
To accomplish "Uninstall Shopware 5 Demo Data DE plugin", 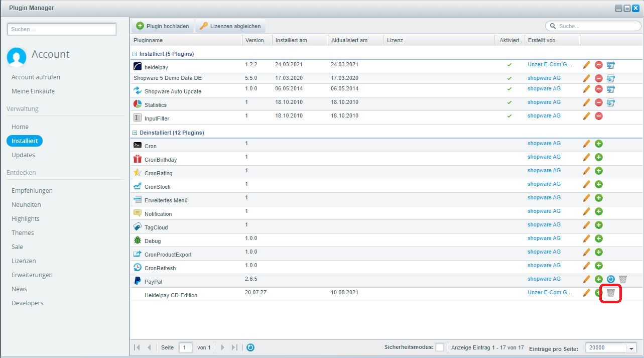I will (x=598, y=78).
